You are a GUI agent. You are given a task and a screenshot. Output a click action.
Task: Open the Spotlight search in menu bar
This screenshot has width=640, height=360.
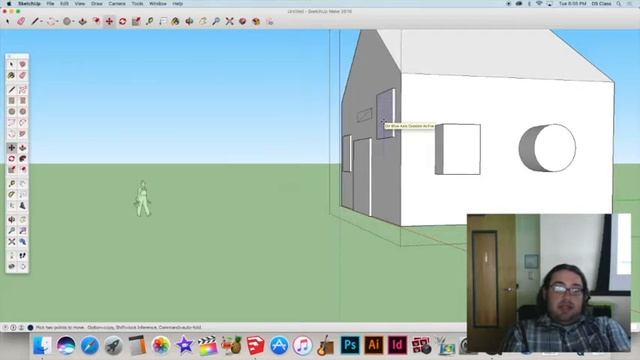pos(619,4)
